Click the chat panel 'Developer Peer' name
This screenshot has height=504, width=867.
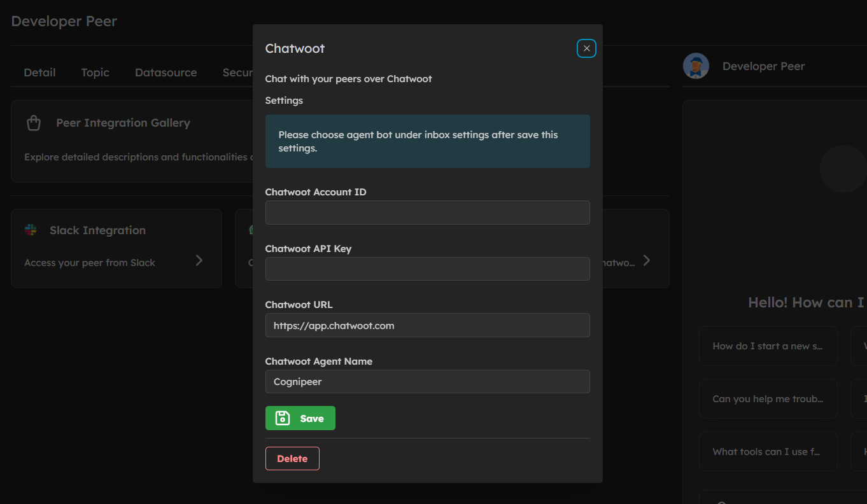(763, 66)
